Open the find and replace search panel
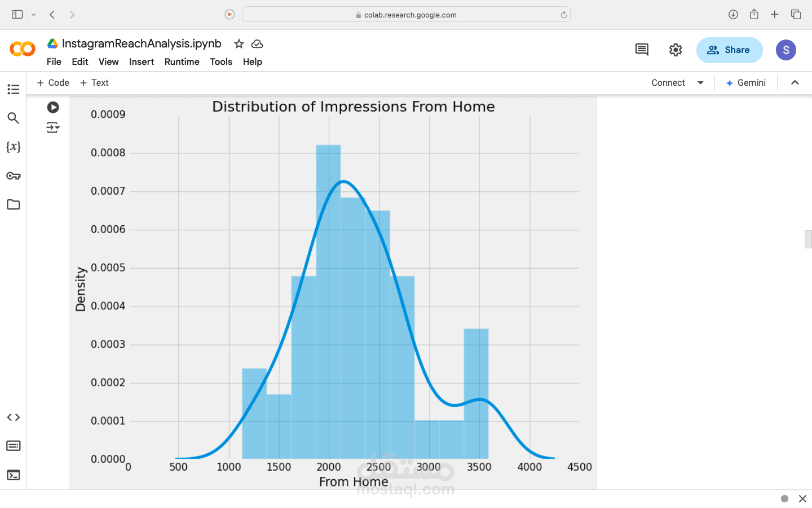 tap(14, 118)
